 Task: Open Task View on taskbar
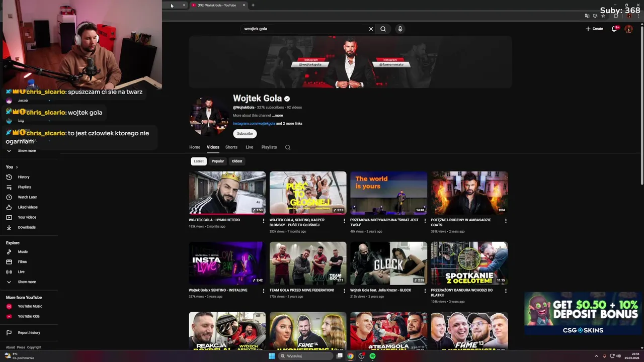340,356
